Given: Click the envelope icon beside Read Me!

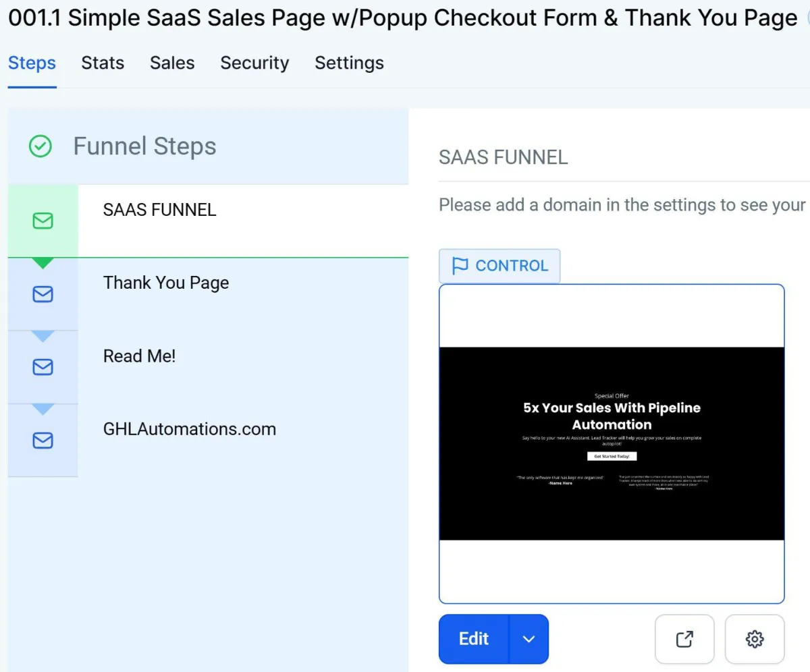Looking at the screenshot, I should pos(43,367).
